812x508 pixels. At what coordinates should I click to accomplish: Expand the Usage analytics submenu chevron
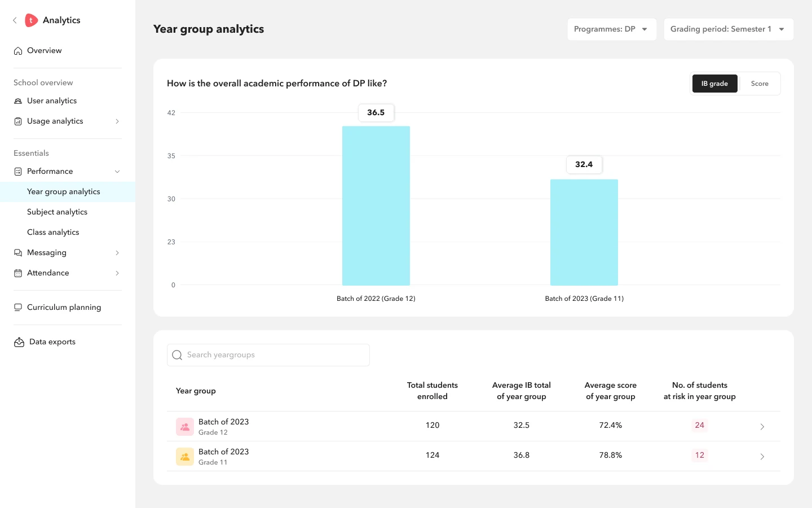click(x=117, y=121)
